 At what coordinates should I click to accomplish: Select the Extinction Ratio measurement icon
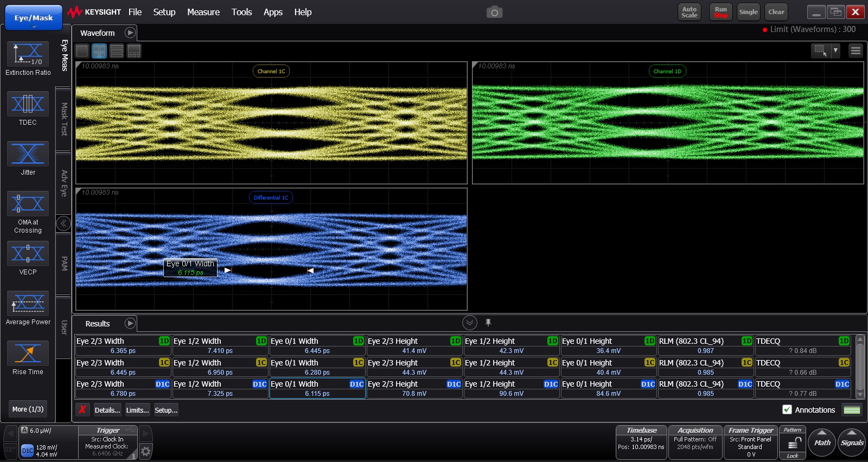click(x=28, y=54)
